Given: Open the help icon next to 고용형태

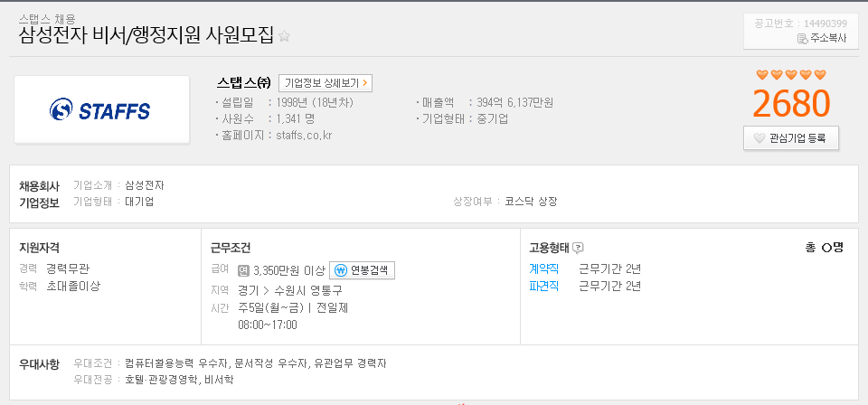Looking at the screenshot, I should pyautogui.click(x=578, y=248).
